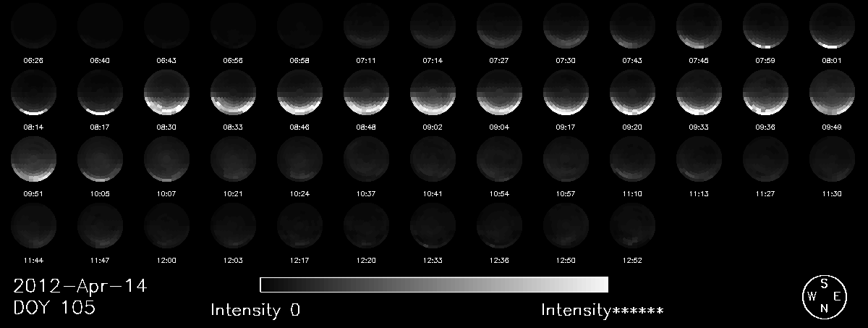Pick the 11:10 disc frame

tap(633, 160)
